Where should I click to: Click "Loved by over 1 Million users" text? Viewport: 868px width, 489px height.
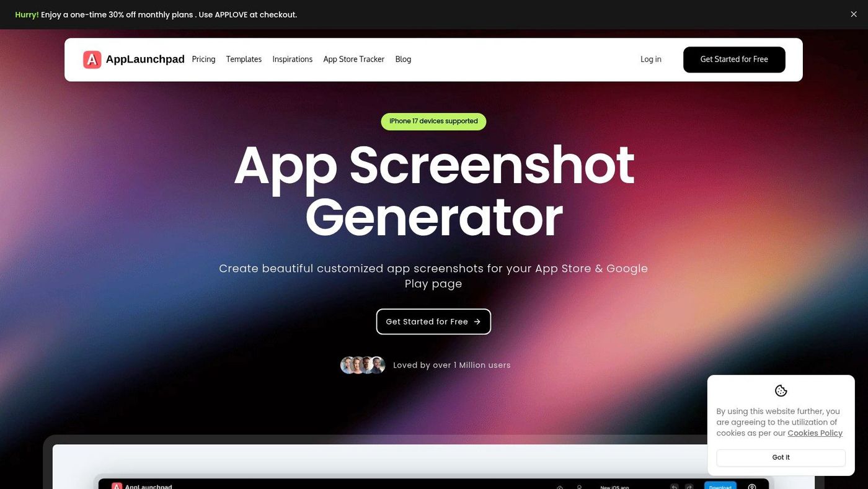(452, 365)
